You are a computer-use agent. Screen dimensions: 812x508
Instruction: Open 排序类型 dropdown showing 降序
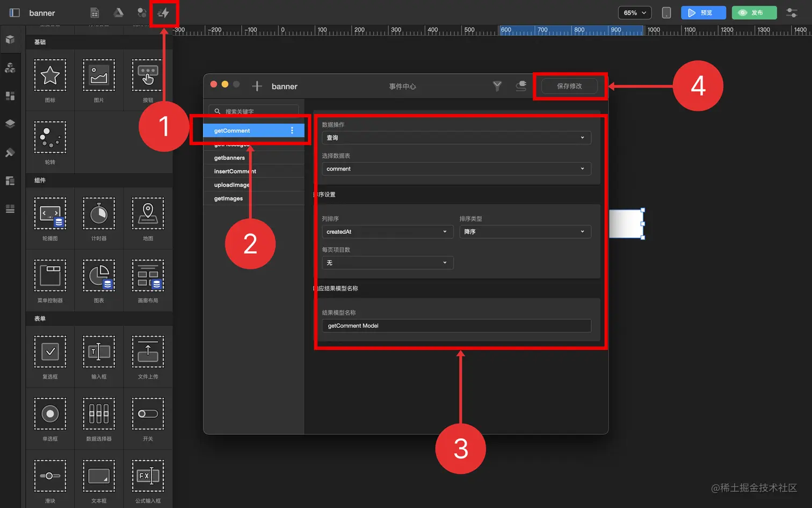pos(525,232)
